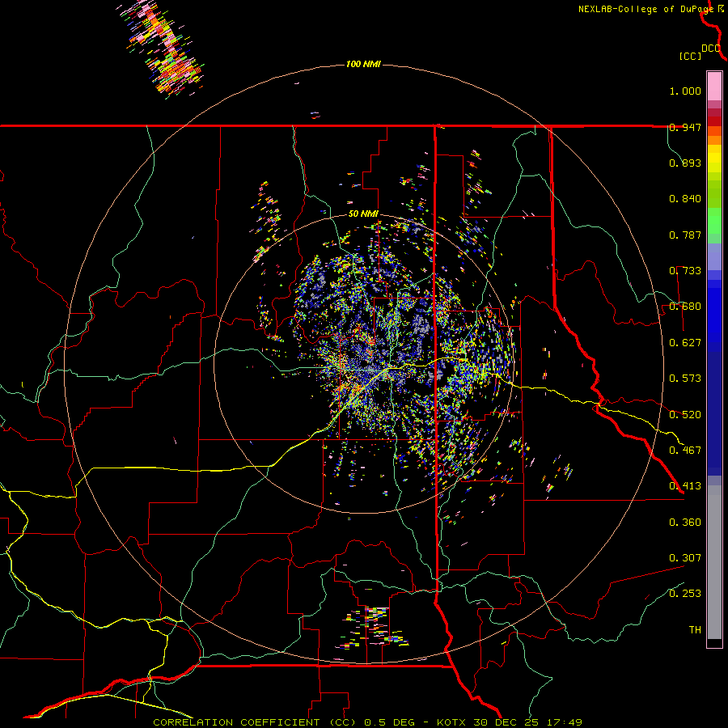Select the 0.253 scale value
This screenshot has width=728, height=728.
point(685,594)
